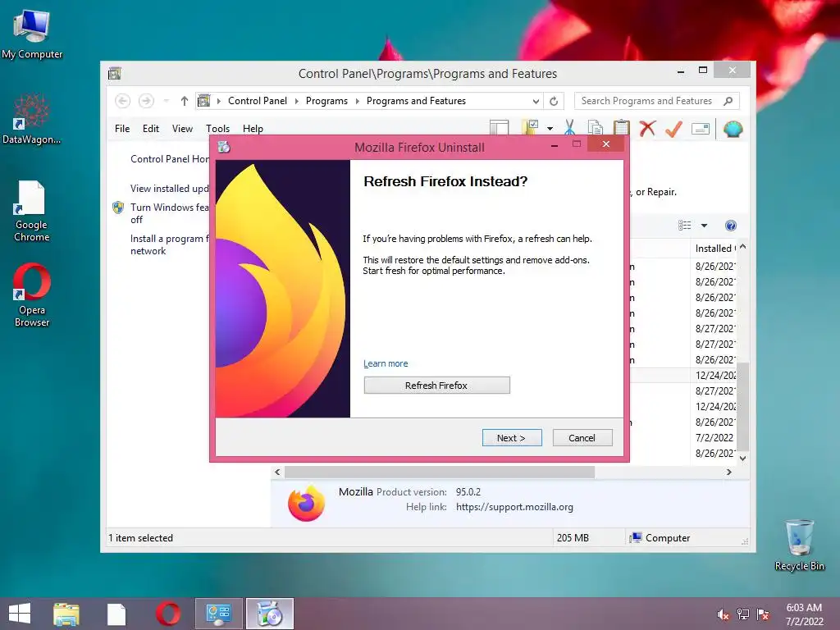The width and height of the screenshot is (840, 630).
Task: Click the Installed On column header
Action: pos(714,248)
